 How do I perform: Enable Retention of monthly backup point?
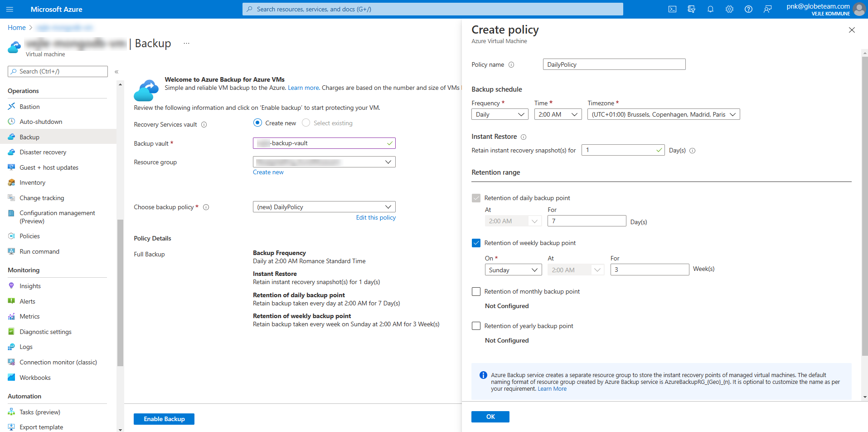tap(476, 291)
